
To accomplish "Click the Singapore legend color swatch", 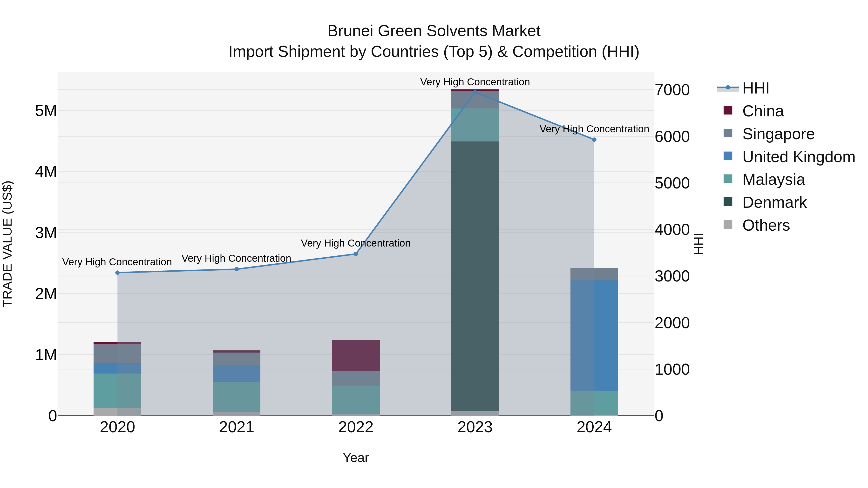I will tap(728, 133).
